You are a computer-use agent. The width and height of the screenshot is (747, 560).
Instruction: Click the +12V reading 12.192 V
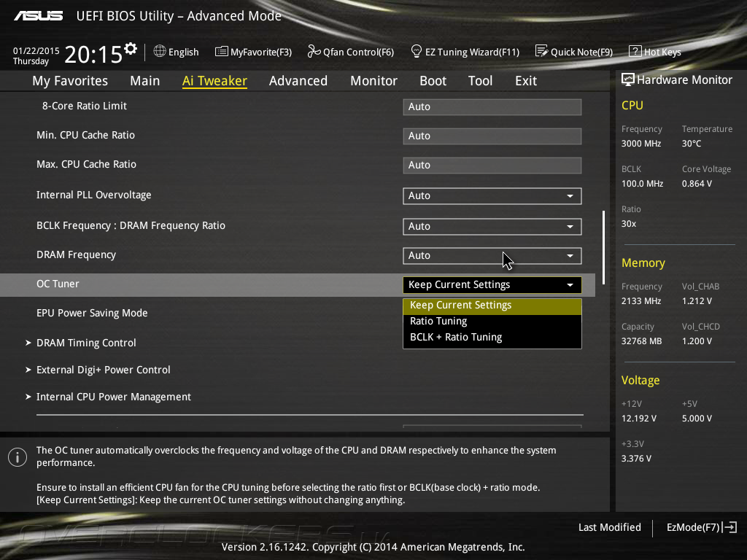639,419
